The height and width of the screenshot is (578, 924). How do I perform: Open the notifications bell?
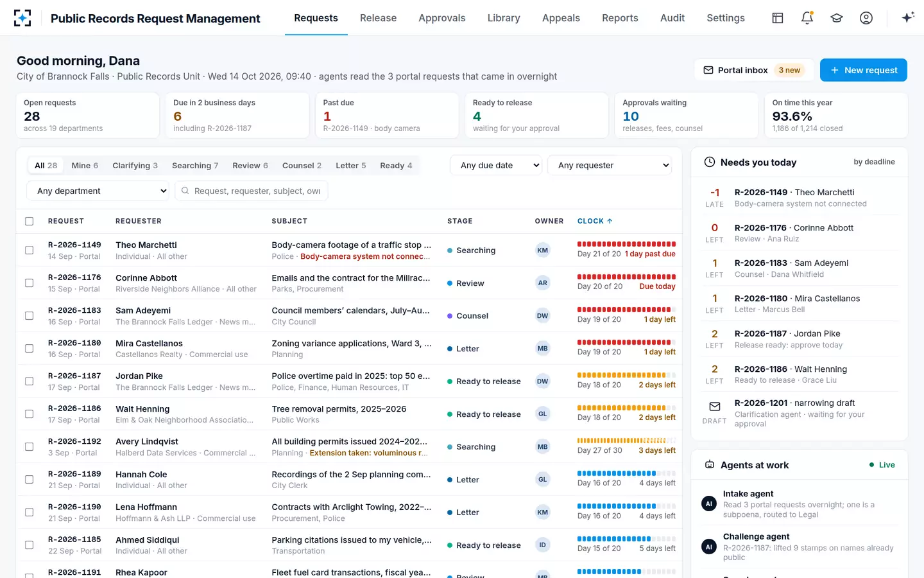tap(807, 18)
